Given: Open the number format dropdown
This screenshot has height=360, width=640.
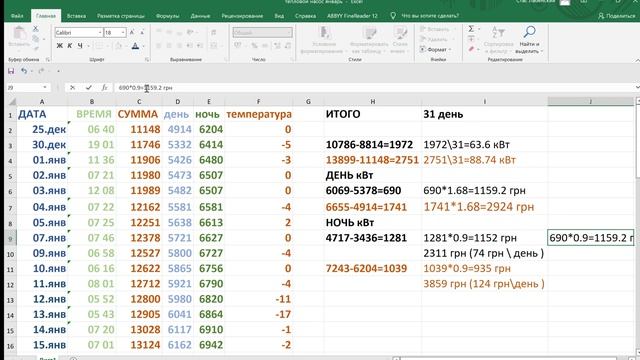Looking at the screenshot, I should pos(289,32).
